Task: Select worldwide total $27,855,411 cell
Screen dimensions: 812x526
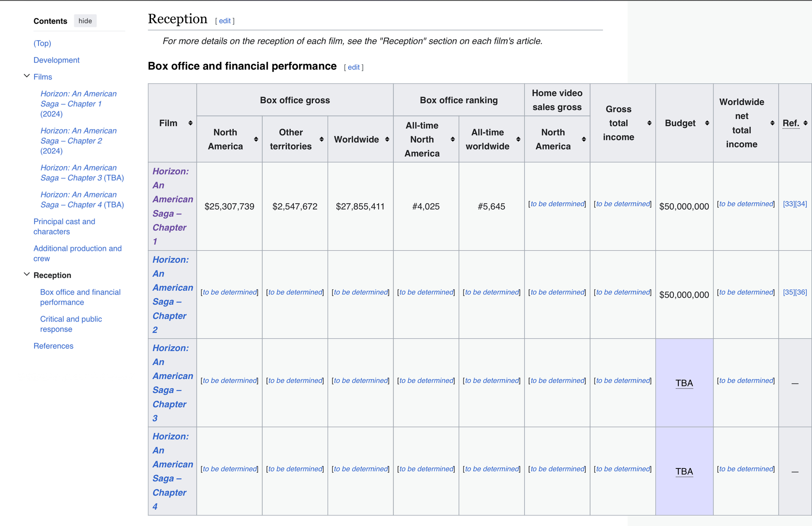Action: click(360, 207)
